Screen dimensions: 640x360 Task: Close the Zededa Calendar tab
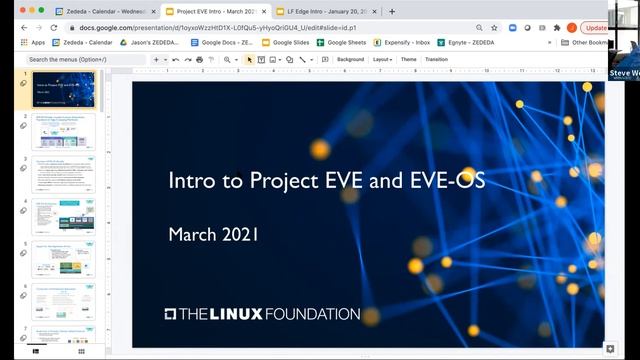tap(153, 11)
